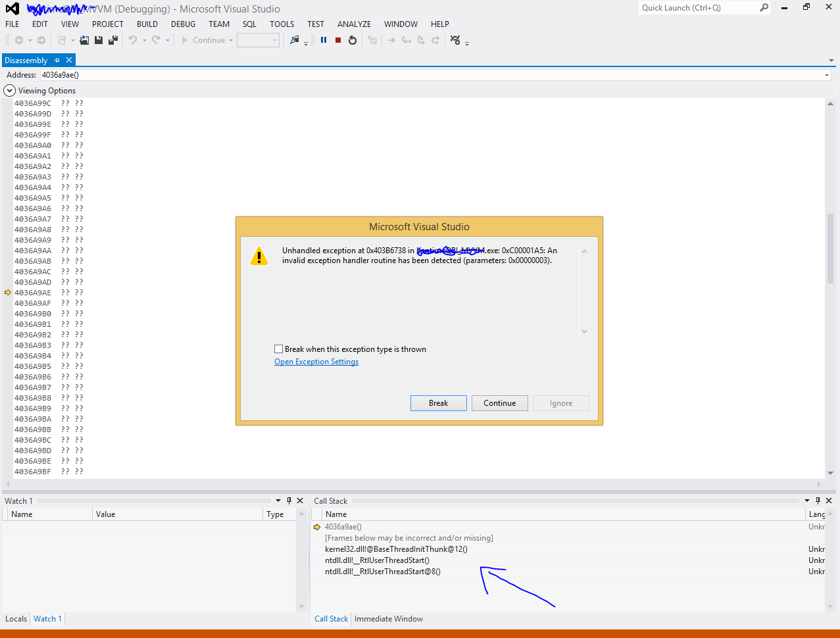The image size is (840, 638).
Task: Enable Break when this exception type is thrown
Action: [x=279, y=349]
